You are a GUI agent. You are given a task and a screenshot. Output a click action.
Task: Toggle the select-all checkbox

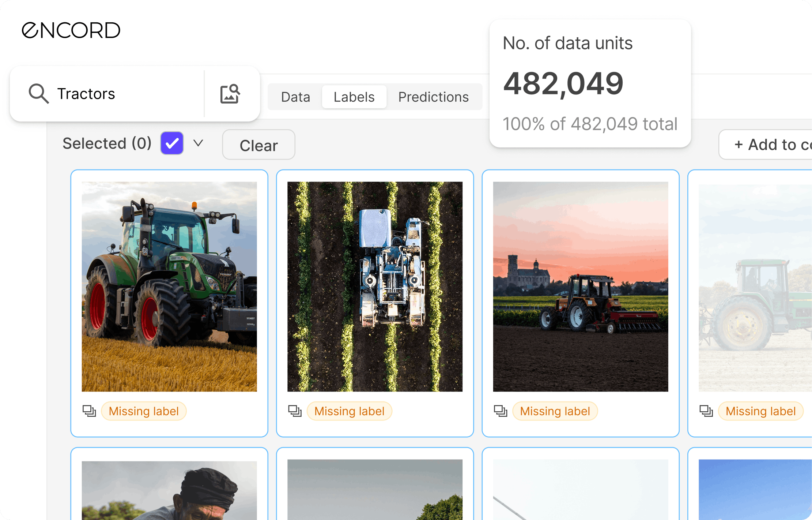coord(171,143)
